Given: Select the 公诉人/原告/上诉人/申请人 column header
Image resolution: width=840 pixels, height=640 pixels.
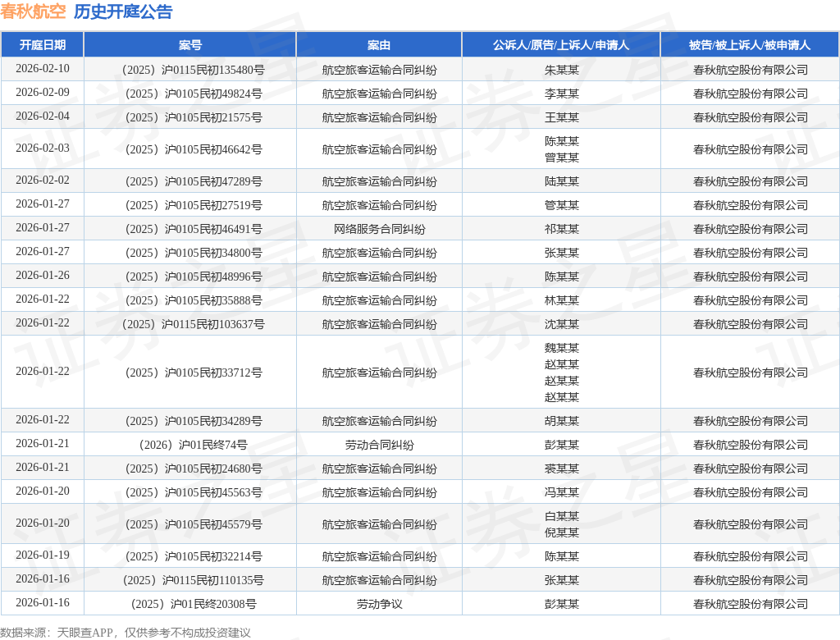Looking at the screenshot, I should [561, 45].
